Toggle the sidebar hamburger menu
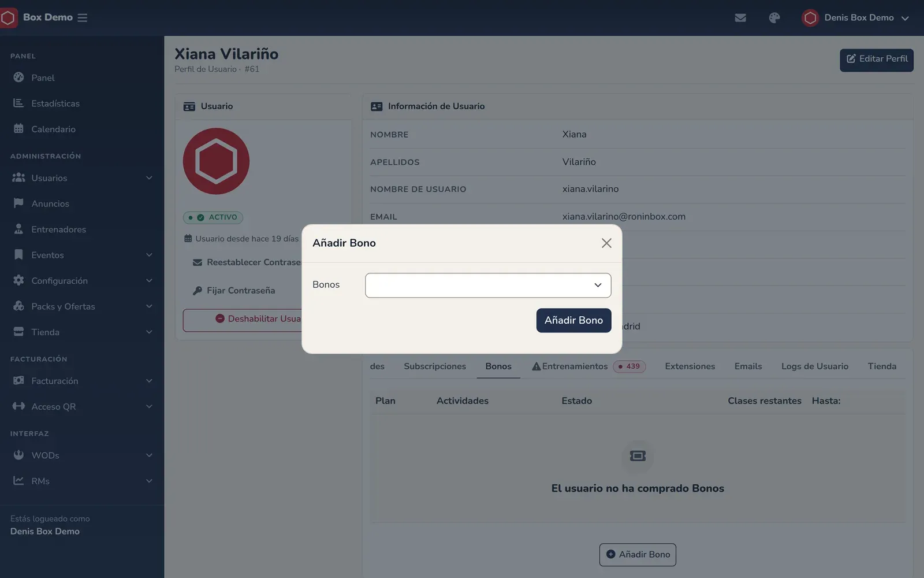 (x=83, y=18)
